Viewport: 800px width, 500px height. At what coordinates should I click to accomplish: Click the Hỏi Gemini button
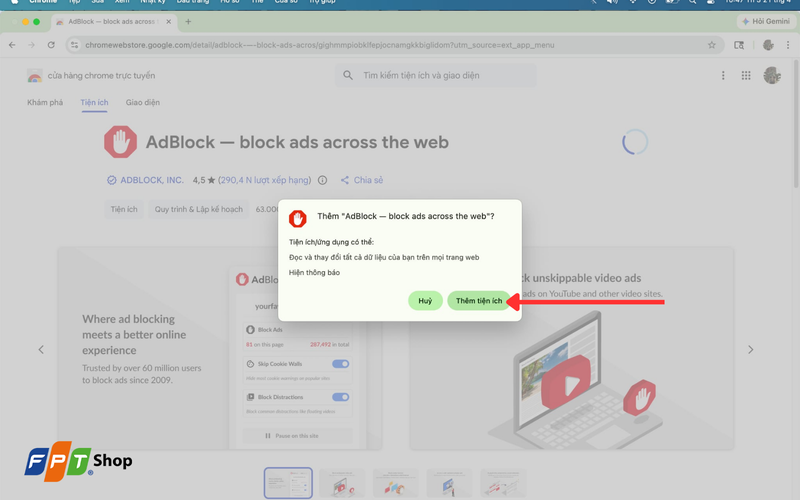click(765, 21)
